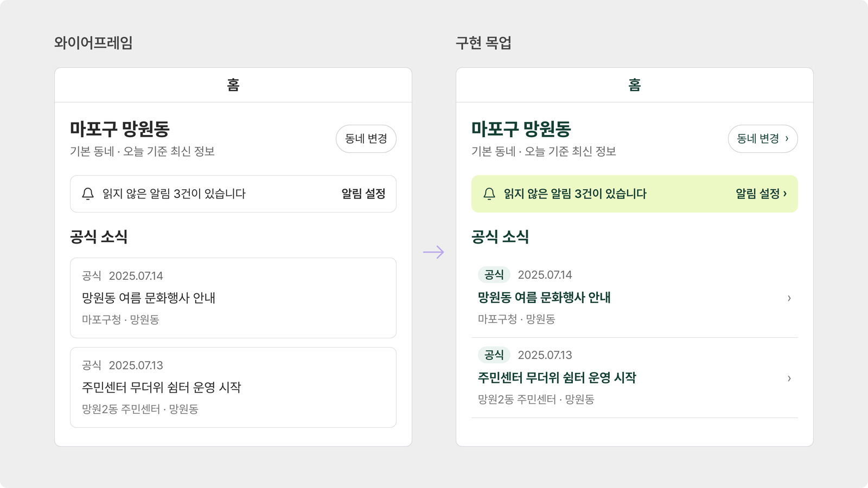This screenshot has height=488, width=868.
Task: Click the bell icon in the green mockup banner
Action: 489,194
